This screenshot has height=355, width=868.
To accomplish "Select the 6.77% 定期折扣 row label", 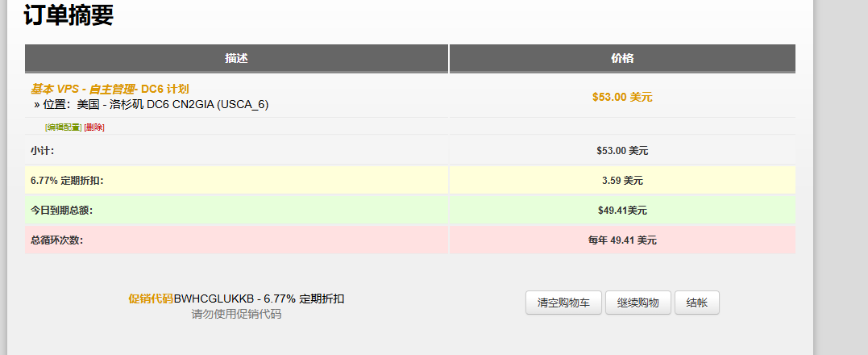I will click(x=67, y=180).
